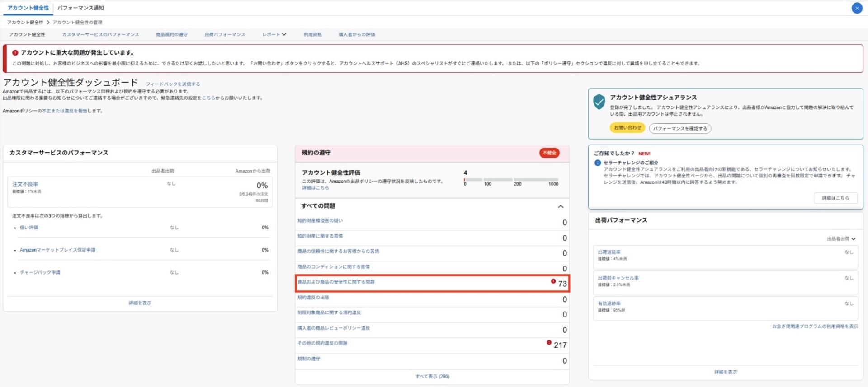Click こちら link for emergency contact settings
Screen dimensions: 868x387
[208, 98]
